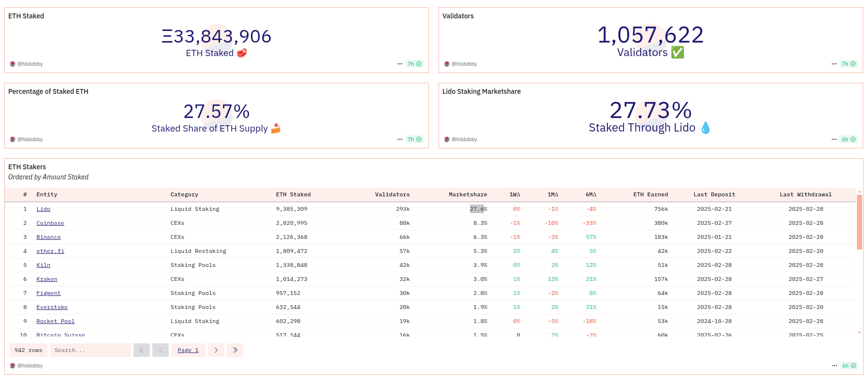Jump to last page of table
Viewport: 868px width, 382px height.
pos(235,350)
